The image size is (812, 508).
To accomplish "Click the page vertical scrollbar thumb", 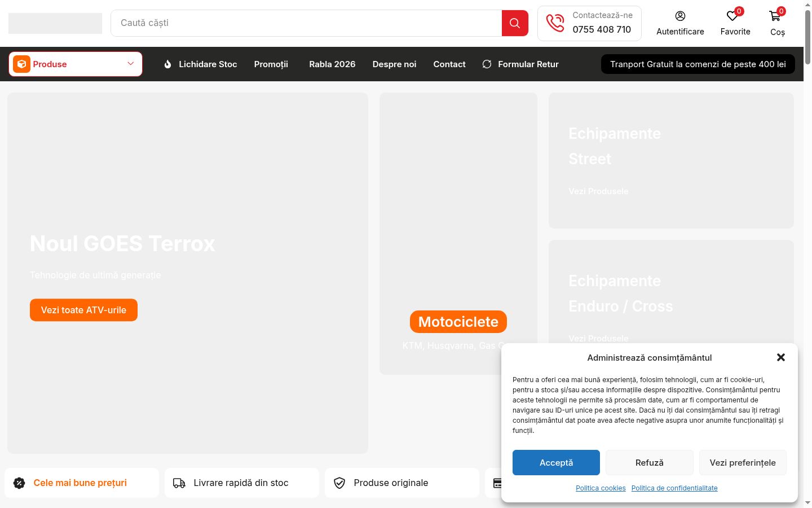I will pyautogui.click(x=807, y=36).
